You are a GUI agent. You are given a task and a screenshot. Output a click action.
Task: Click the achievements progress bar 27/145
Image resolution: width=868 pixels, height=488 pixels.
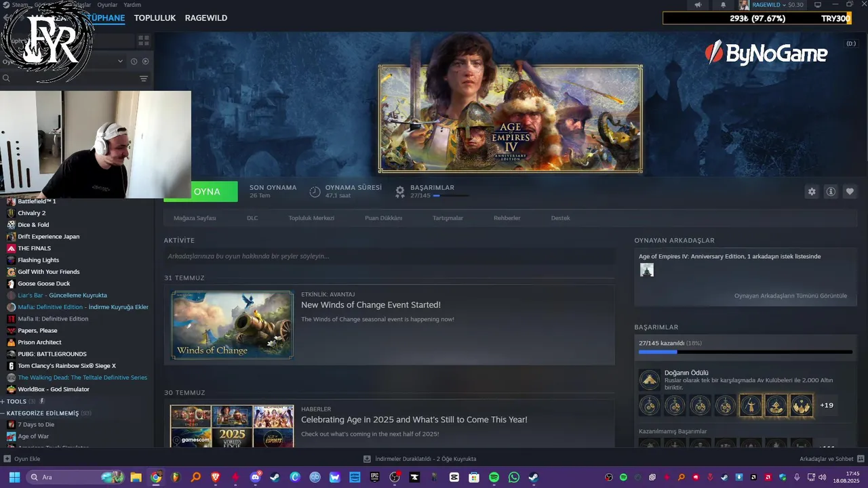pyautogui.click(x=745, y=352)
